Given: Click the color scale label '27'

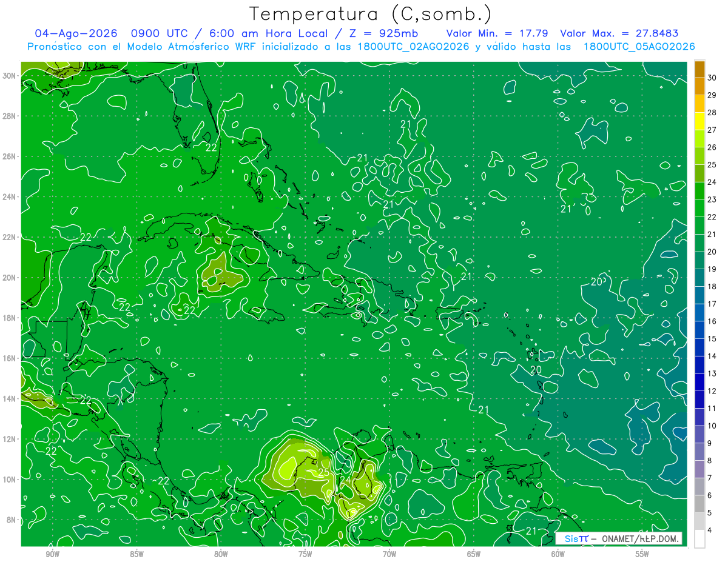Looking at the screenshot, I should click(712, 130).
